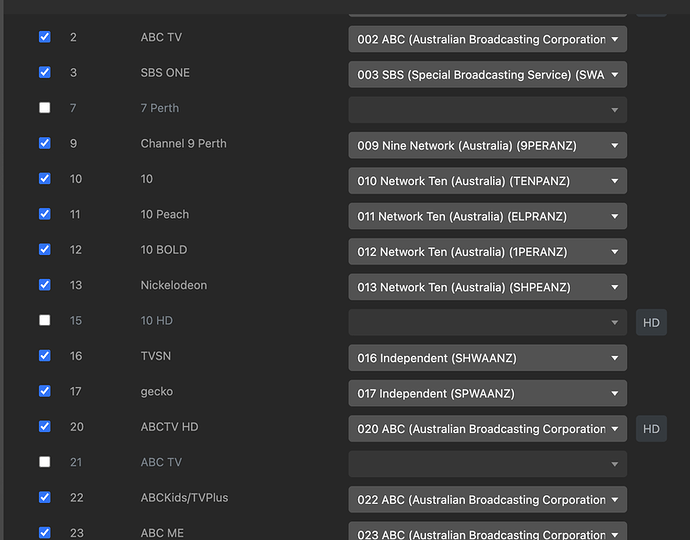The width and height of the screenshot is (690, 540).
Task: Toggle the gecko channel checkbox
Action: (x=44, y=391)
